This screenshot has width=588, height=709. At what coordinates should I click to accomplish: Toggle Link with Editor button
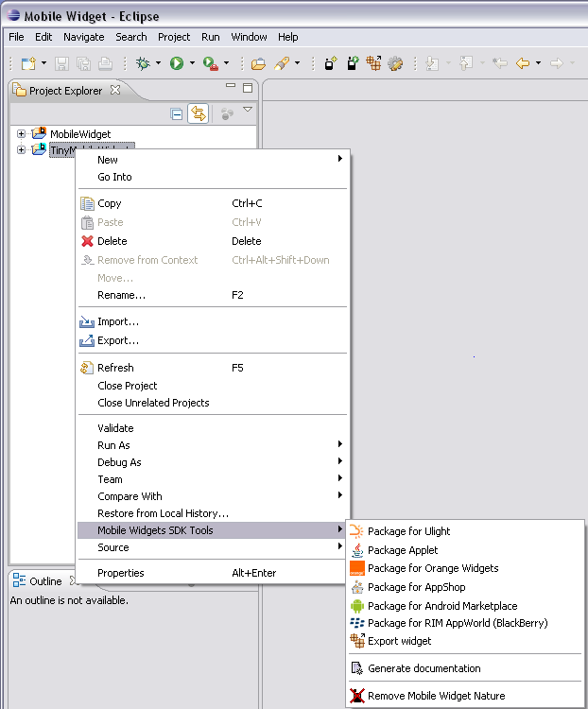pyautogui.click(x=199, y=113)
